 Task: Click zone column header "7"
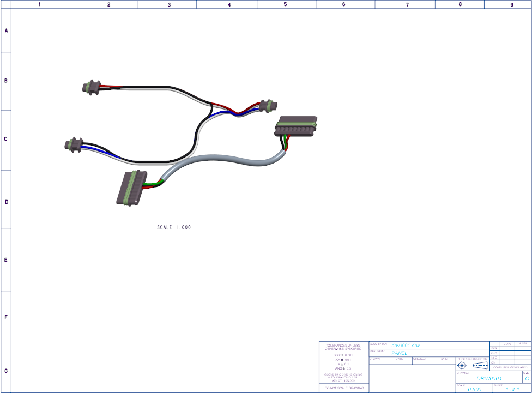(x=407, y=5)
